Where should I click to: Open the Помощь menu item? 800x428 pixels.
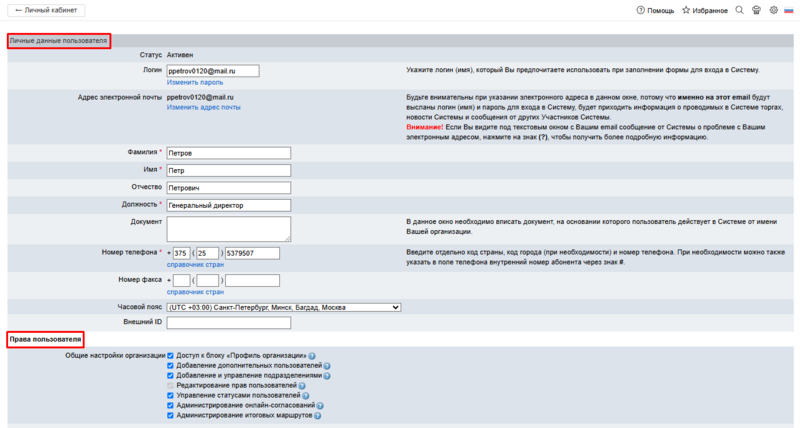(x=654, y=10)
